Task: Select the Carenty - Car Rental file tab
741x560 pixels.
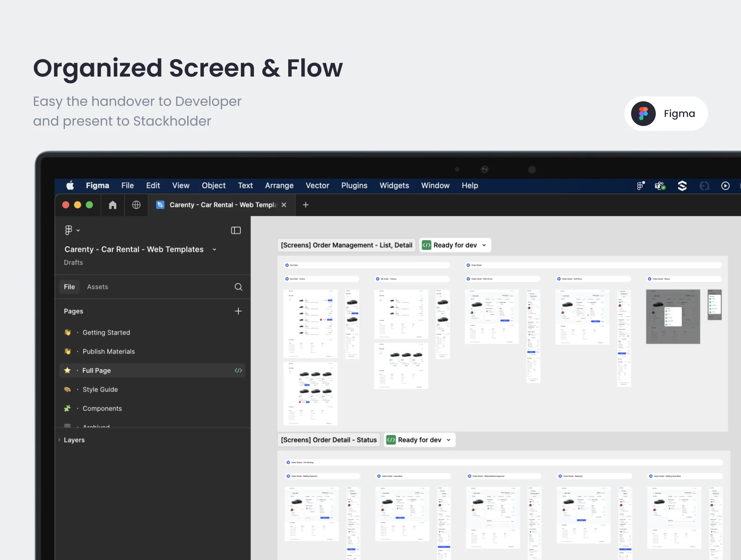Action: [221, 205]
